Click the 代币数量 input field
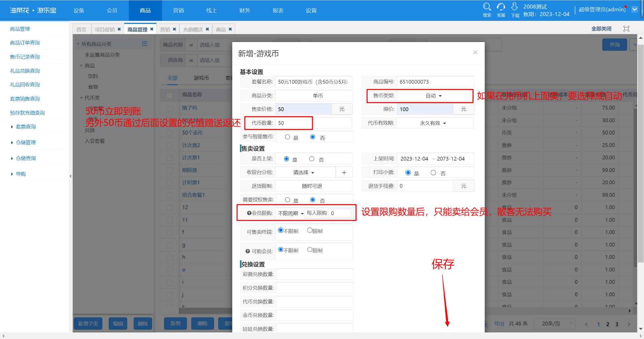 [x=313, y=123]
